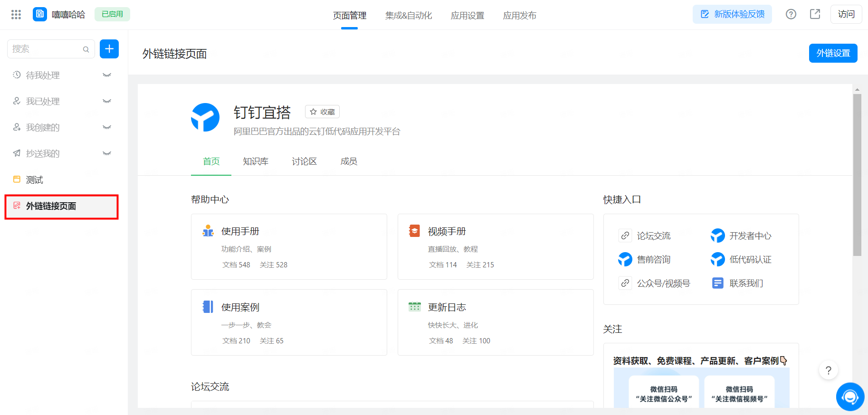Click 论坛交流 link icon in 快捷入口
Viewport: 868px width, 415px height.
625,236
